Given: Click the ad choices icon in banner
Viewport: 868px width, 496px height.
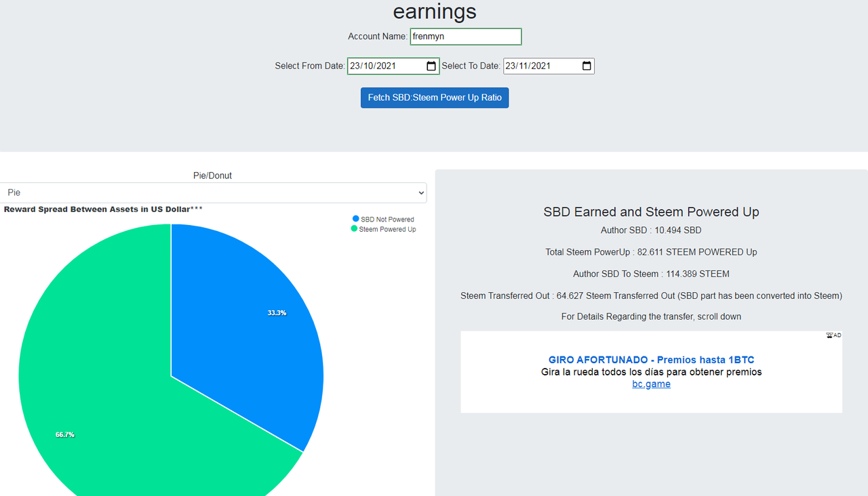Looking at the screenshot, I should coord(833,335).
